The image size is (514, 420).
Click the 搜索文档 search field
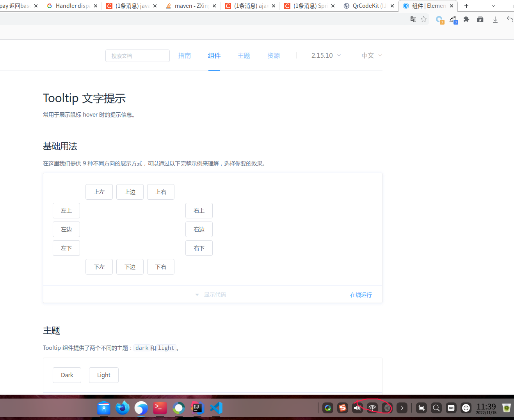point(137,55)
